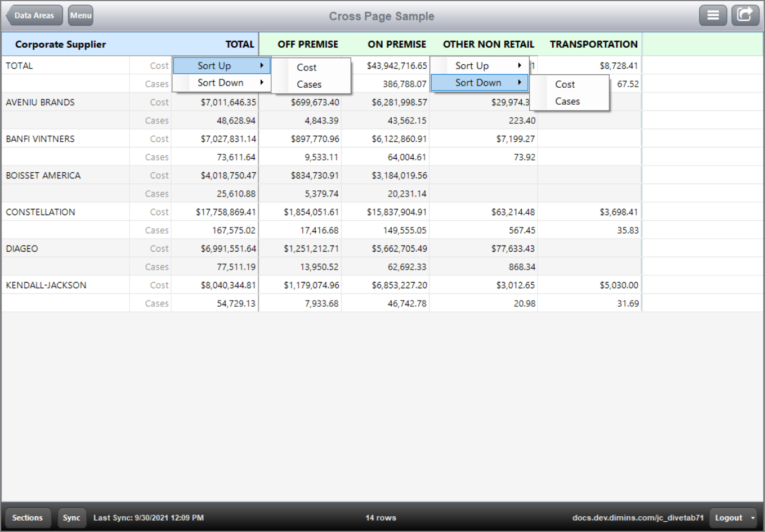765x532 pixels.
Task: Click the 14 rows status text
Action: (381, 518)
